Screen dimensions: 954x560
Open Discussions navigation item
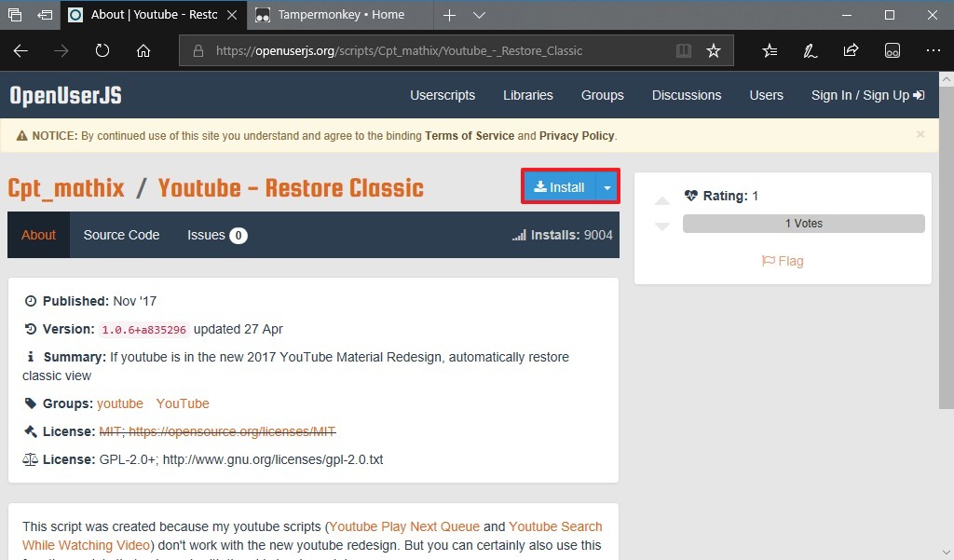687,96
